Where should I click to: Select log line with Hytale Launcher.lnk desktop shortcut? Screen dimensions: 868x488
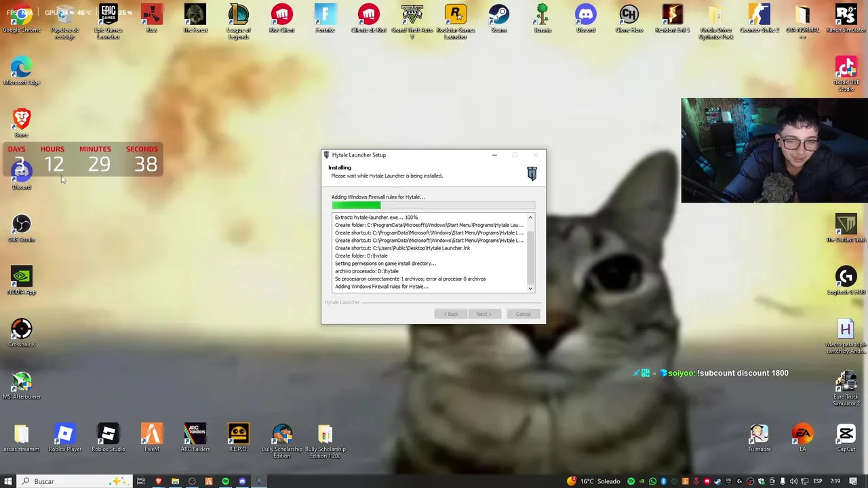pos(402,248)
